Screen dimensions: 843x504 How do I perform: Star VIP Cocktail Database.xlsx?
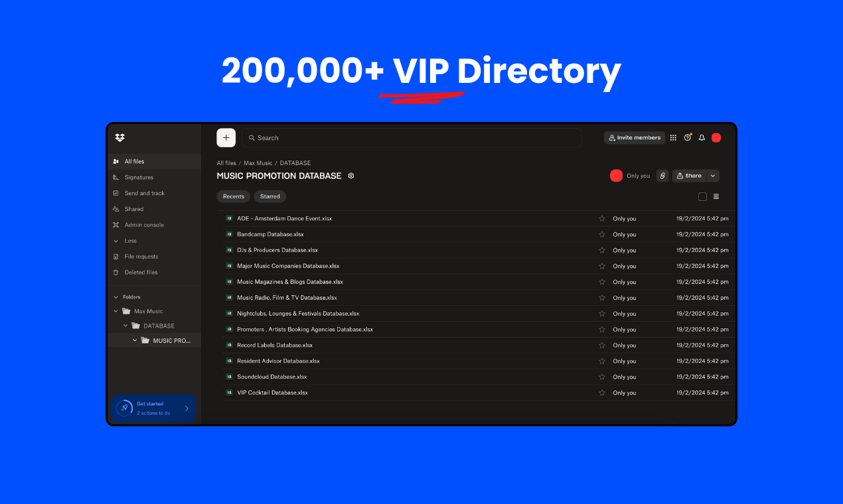(x=602, y=393)
